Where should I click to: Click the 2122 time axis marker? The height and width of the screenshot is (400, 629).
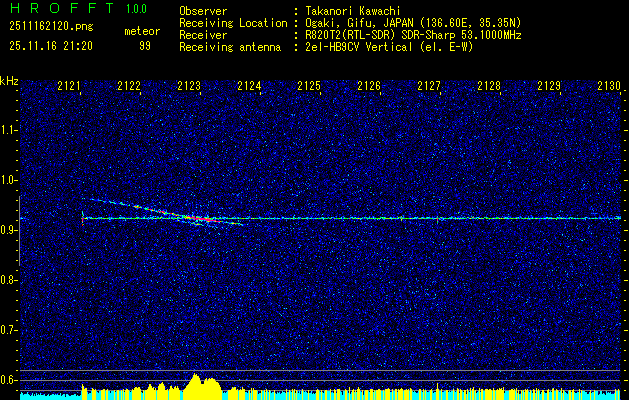(x=129, y=85)
